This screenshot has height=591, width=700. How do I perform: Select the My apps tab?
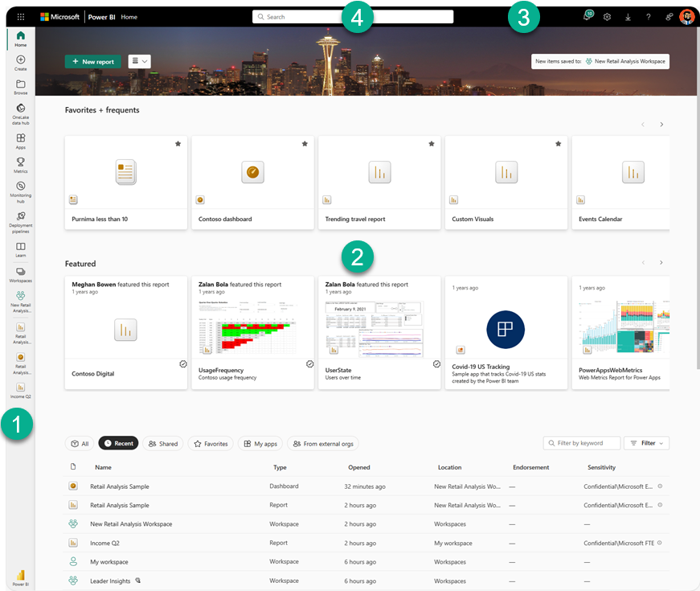260,444
